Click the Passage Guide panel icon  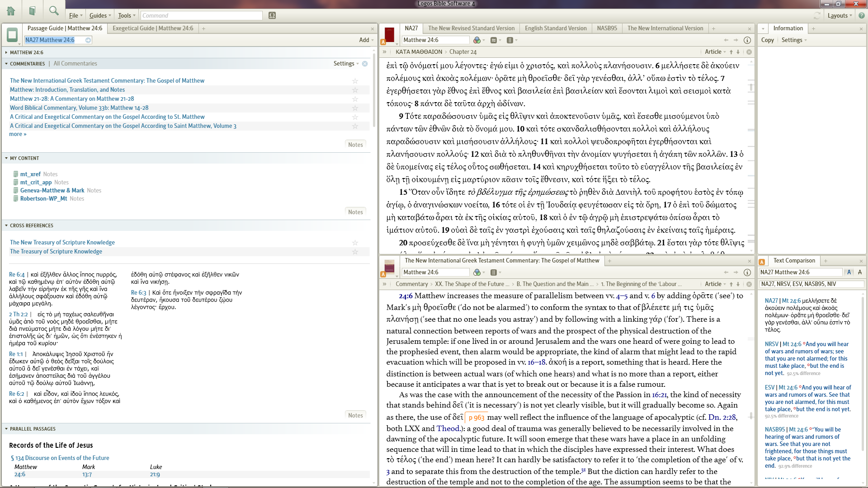12,35
